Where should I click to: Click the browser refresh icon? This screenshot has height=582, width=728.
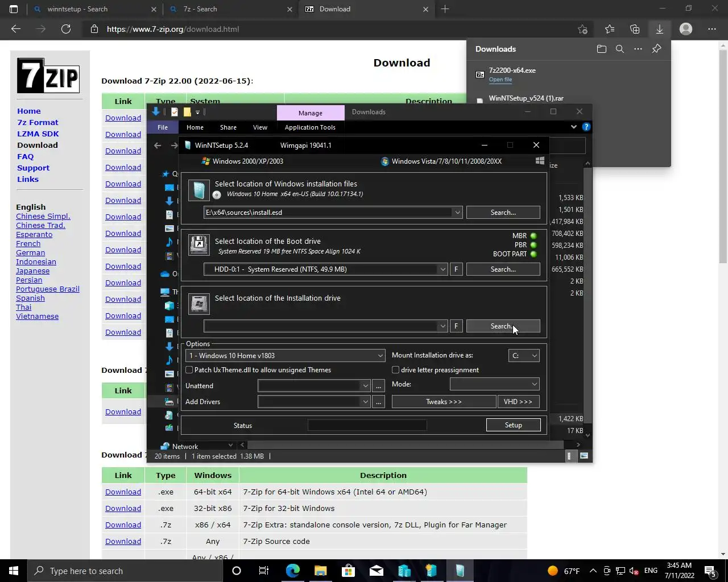coord(66,29)
